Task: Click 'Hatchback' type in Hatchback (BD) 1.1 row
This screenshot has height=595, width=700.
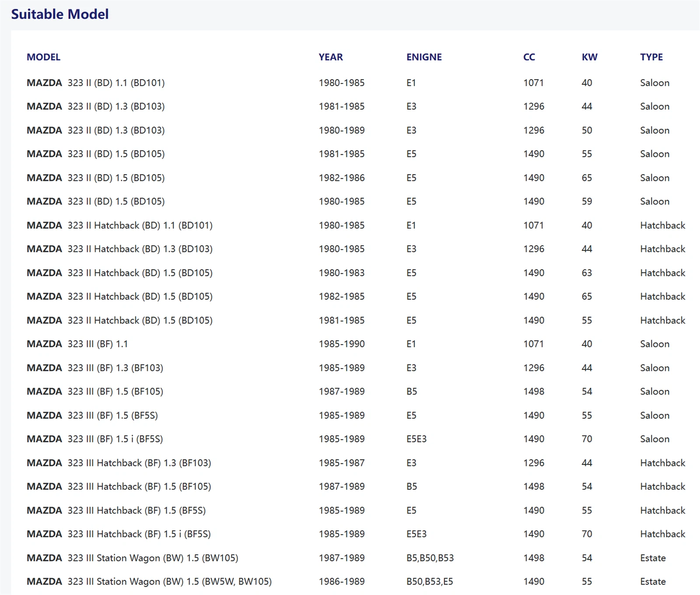Action: [663, 225]
